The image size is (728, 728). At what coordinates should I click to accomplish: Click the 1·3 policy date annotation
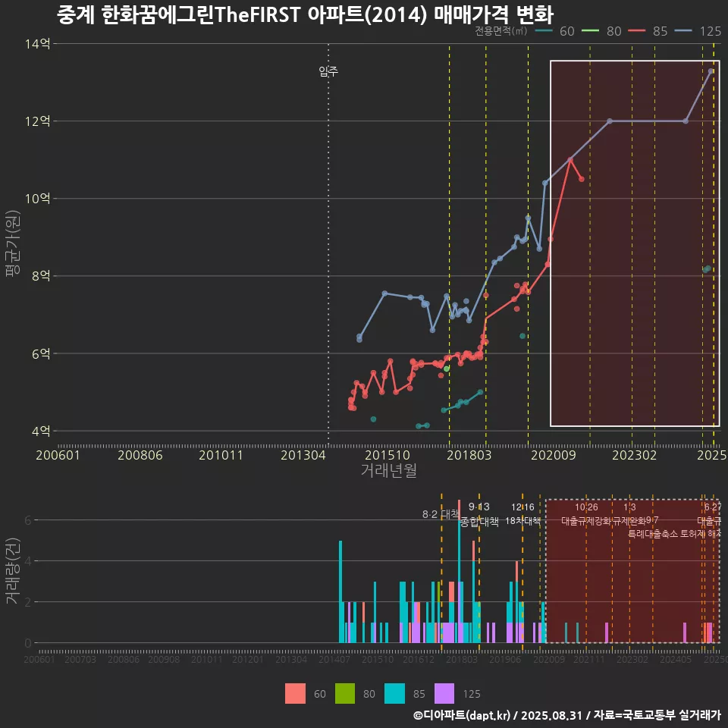(629, 507)
